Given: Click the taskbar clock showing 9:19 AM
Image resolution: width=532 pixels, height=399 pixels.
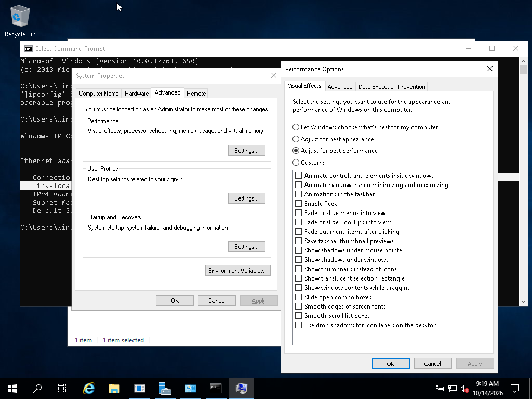Looking at the screenshot, I should [487, 389].
